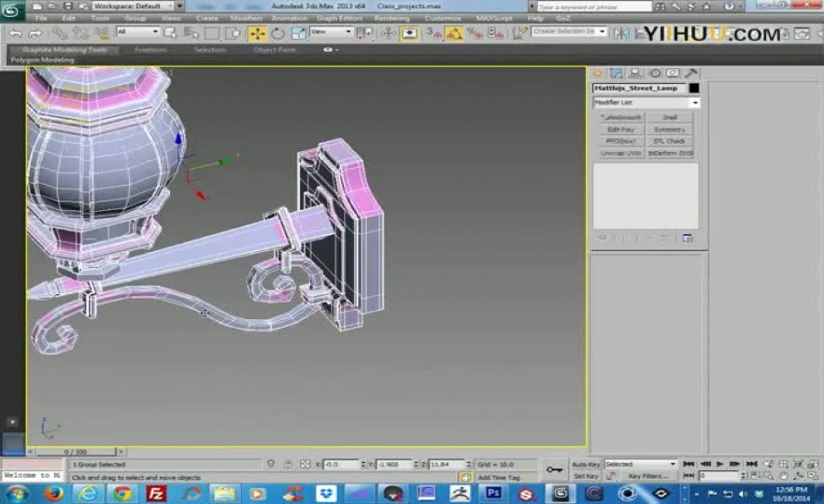Toggle Window/Crossing selection mode
824x504 pixels.
pyautogui.click(x=233, y=34)
